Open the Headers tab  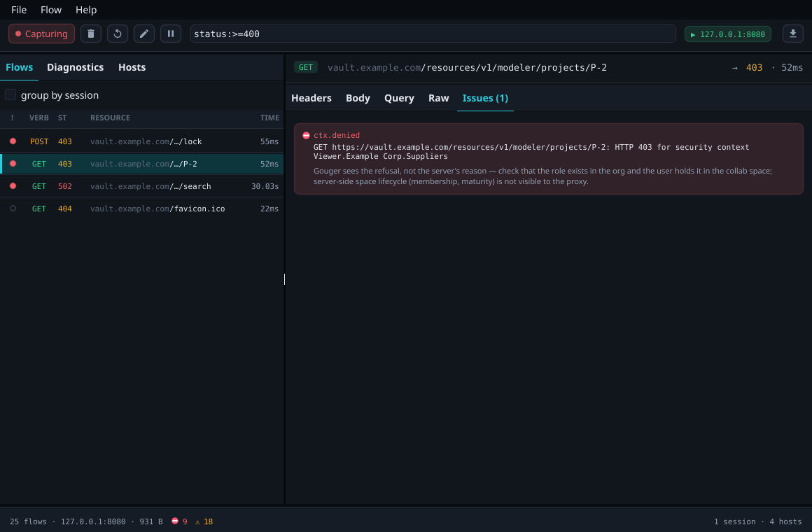(x=311, y=98)
